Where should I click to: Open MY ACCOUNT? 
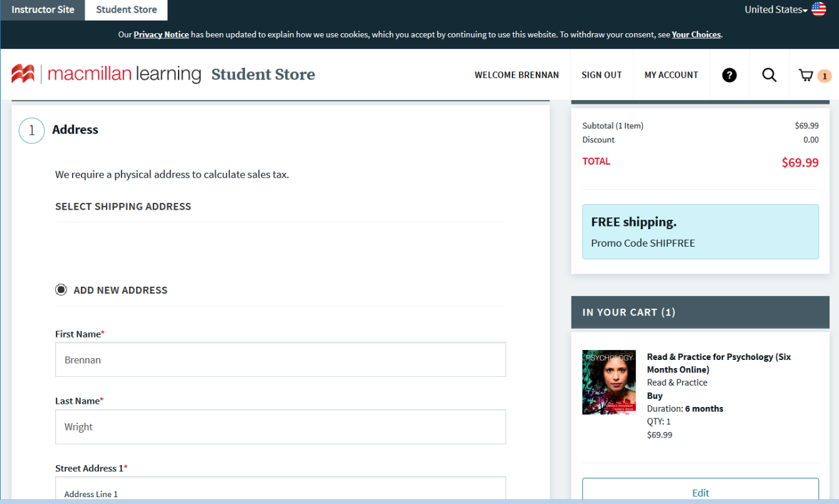point(671,75)
